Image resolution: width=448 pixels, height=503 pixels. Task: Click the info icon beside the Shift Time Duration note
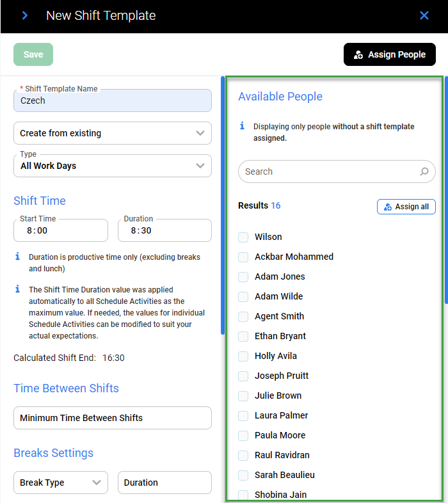[x=17, y=289]
